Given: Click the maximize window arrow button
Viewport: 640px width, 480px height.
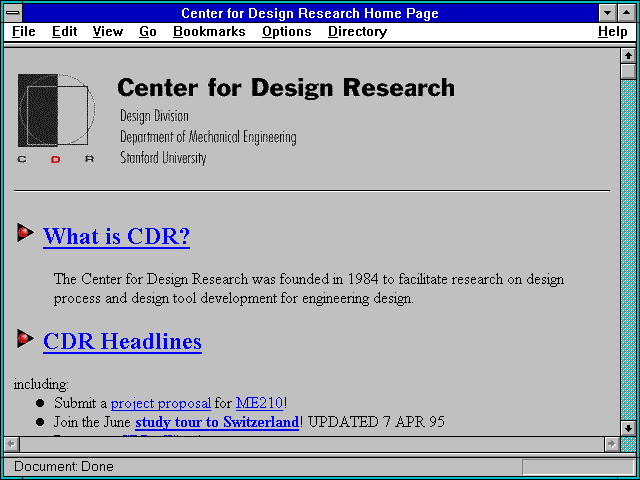Looking at the screenshot, I should pyautogui.click(x=627, y=13).
